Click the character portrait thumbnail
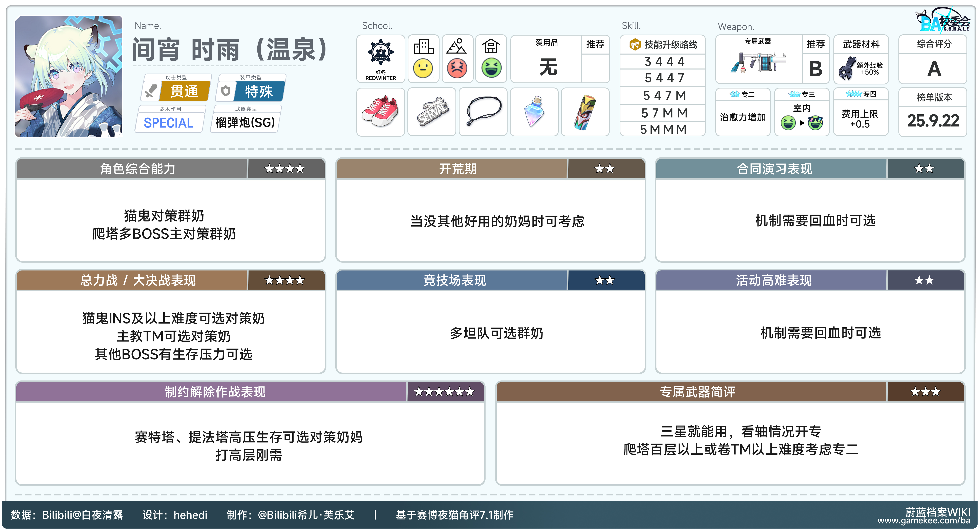The height and width of the screenshot is (531, 980). 68,76
